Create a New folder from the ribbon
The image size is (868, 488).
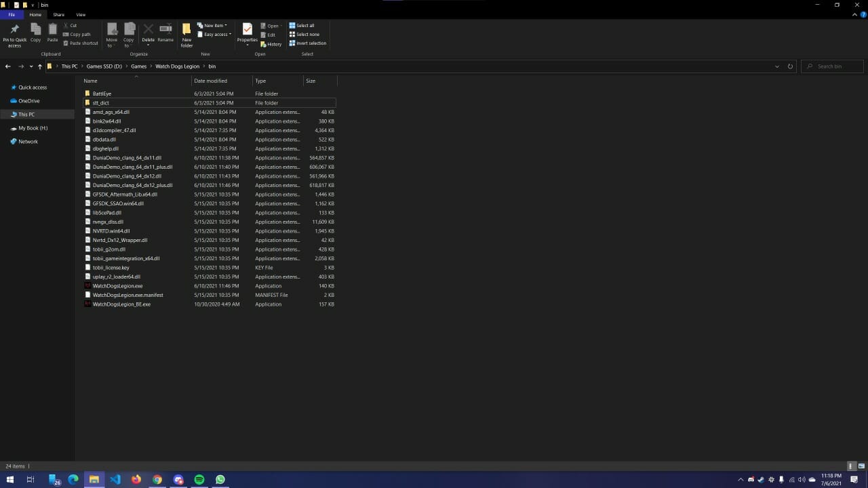(x=186, y=34)
